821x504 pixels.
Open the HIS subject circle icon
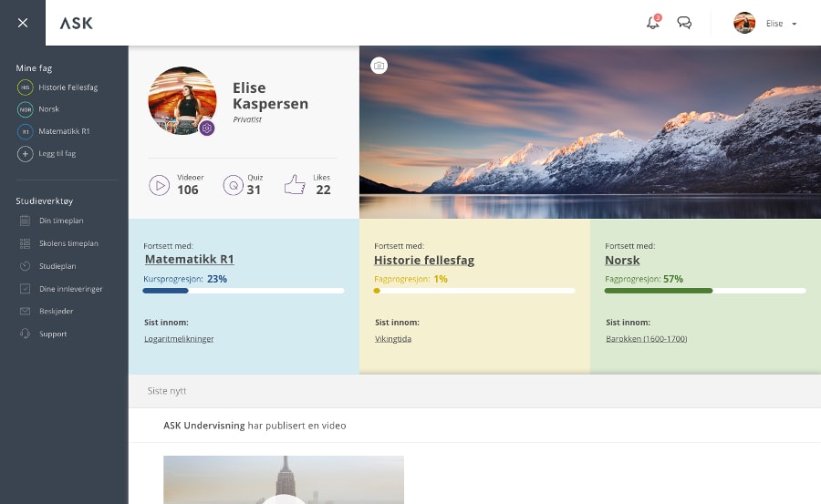26,87
